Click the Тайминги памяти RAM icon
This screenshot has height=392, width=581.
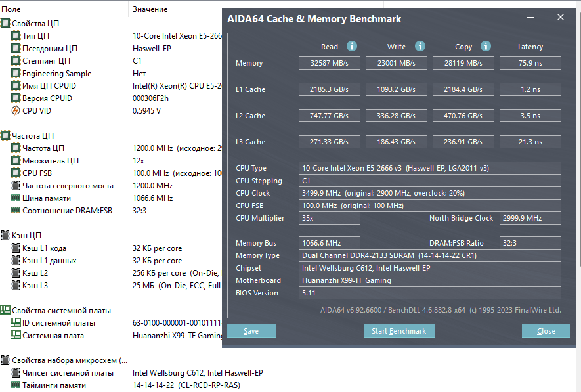point(16,385)
